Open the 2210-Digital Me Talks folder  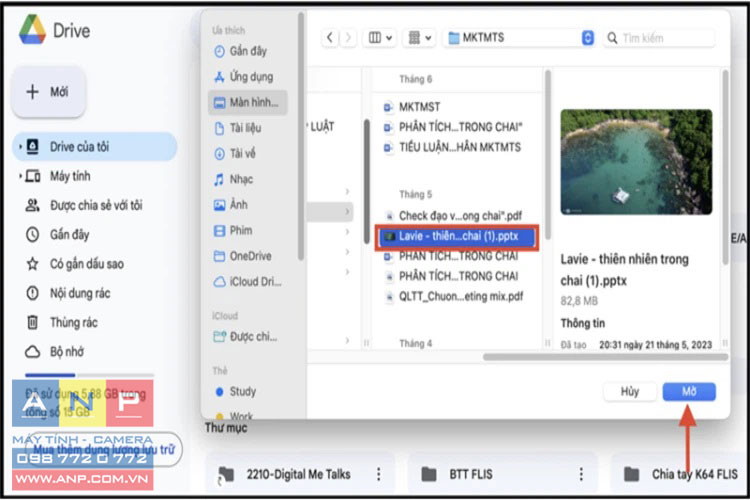tap(298, 474)
